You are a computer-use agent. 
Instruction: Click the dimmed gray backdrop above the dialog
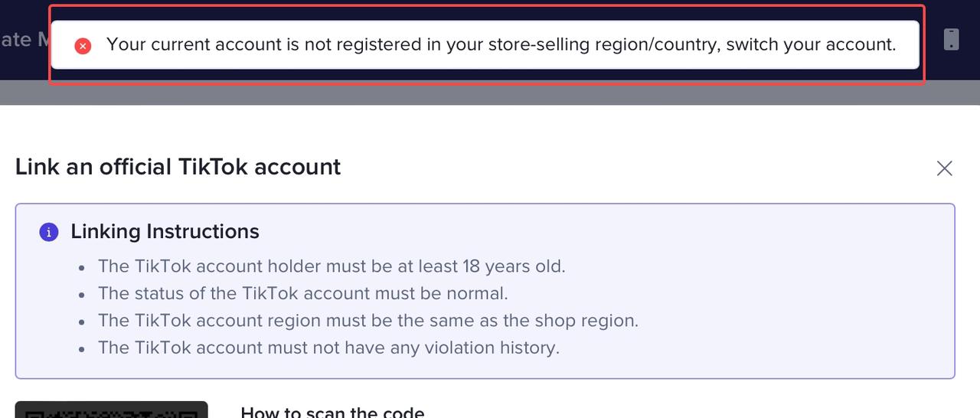pos(490,93)
